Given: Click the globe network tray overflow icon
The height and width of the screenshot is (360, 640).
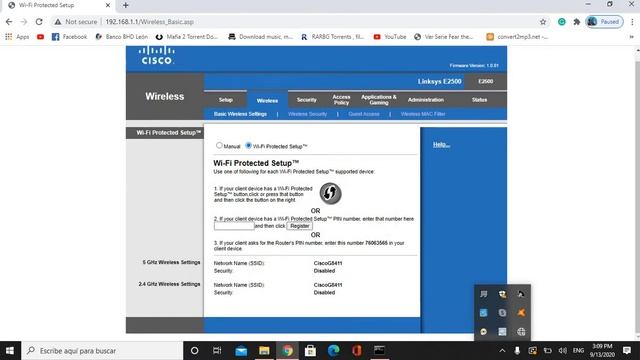Looking at the screenshot, I should coord(521,332).
